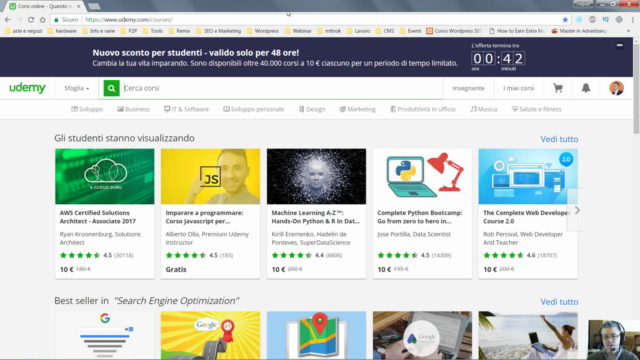Open the notifications bell icon
The height and width of the screenshot is (360, 640).
coord(586,88)
